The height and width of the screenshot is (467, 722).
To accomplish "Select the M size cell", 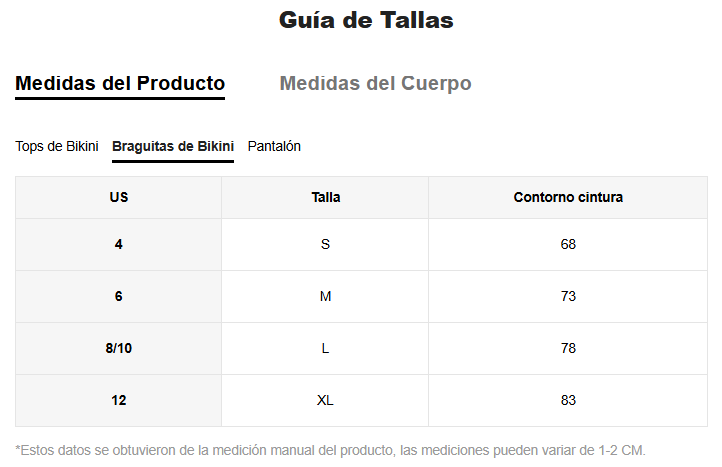I will point(325,296).
